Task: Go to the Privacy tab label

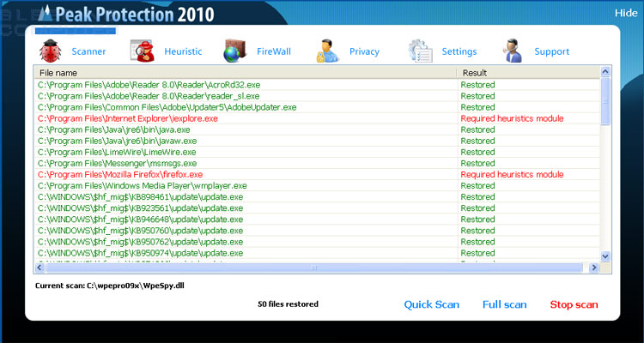Action: [364, 51]
